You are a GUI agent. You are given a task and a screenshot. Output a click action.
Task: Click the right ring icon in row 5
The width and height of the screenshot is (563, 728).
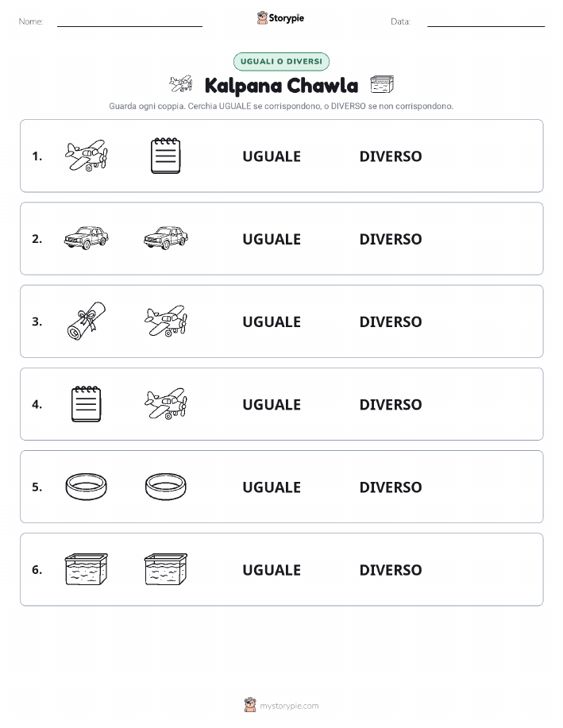[x=166, y=487]
